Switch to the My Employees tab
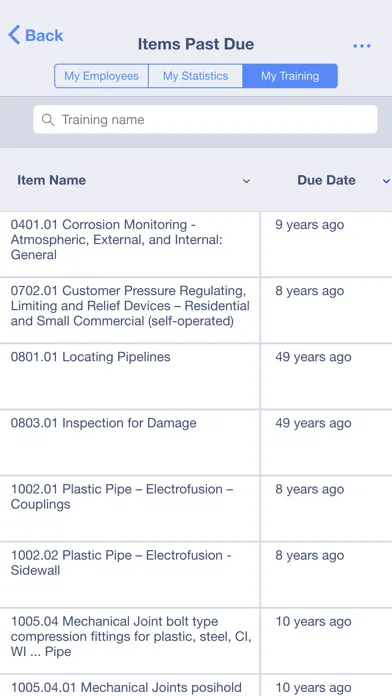The height and width of the screenshot is (696, 392). coord(101,76)
